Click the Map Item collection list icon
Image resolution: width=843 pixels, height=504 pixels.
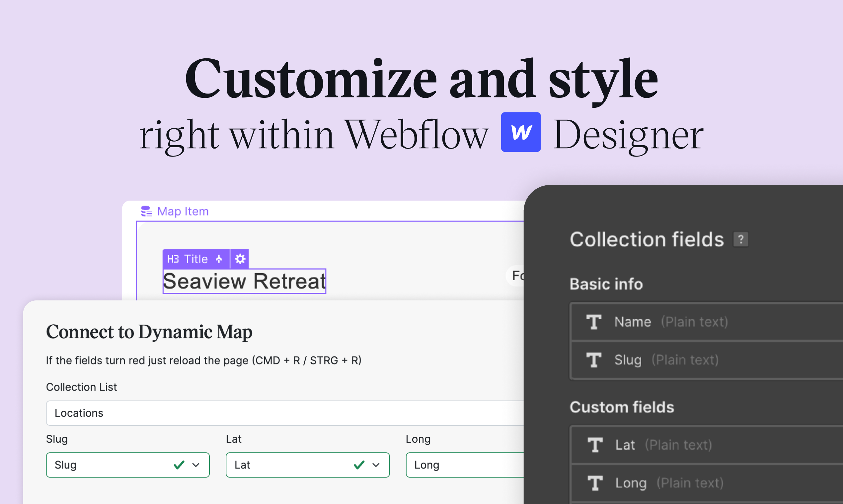click(146, 211)
